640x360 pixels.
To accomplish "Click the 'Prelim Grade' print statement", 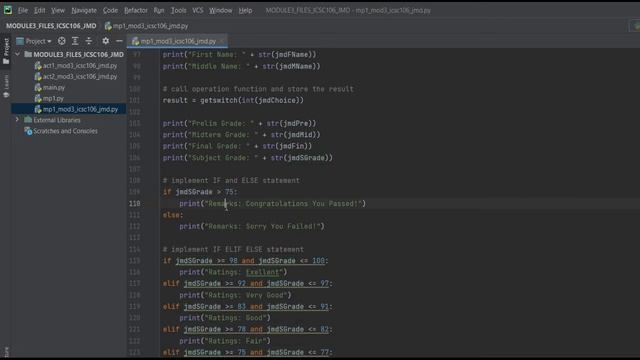I will click(239, 123).
